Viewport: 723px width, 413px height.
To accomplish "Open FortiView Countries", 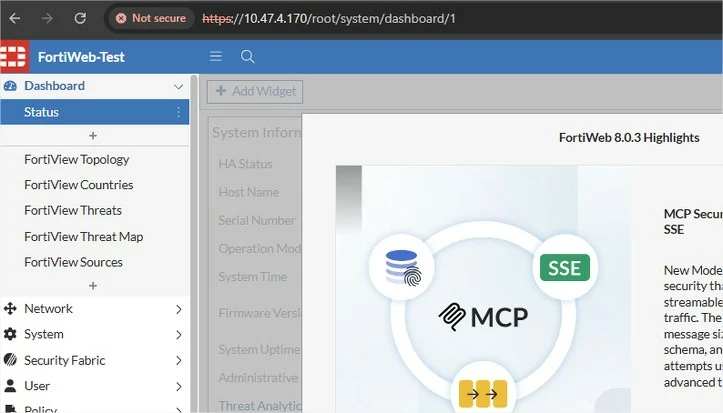I will coord(78,185).
